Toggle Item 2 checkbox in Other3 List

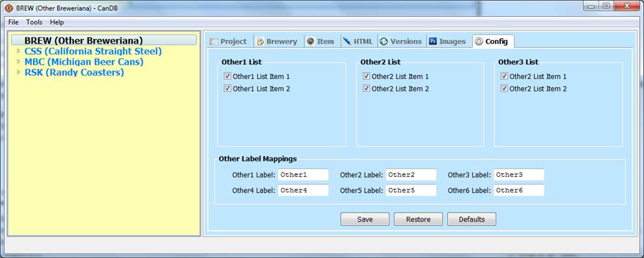(504, 88)
